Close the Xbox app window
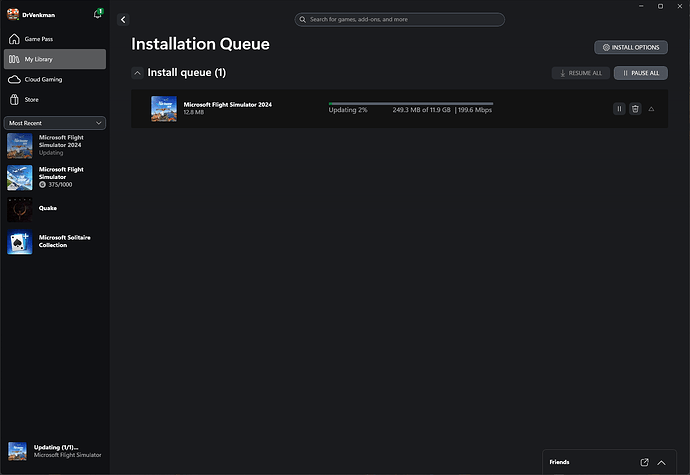Image resolution: width=690 pixels, height=475 pixels. 679,6
